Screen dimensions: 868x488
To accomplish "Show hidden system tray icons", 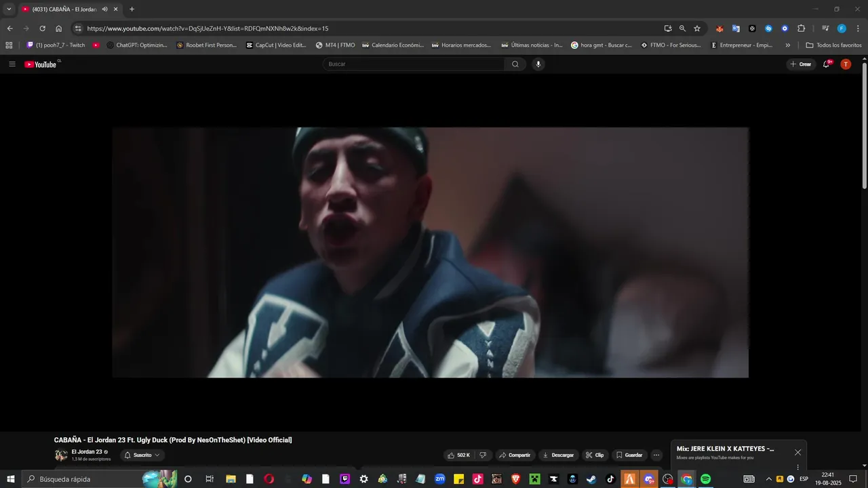I will pos(768,479).
